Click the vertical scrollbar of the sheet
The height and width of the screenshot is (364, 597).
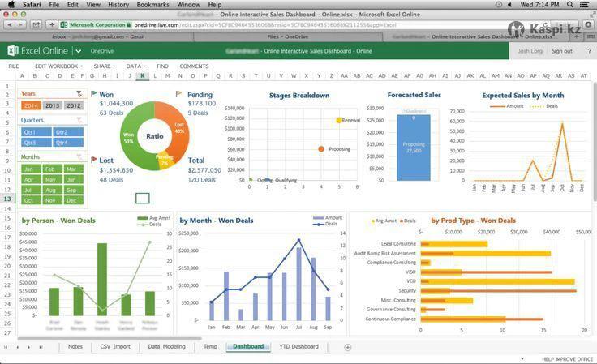[595, 142]
